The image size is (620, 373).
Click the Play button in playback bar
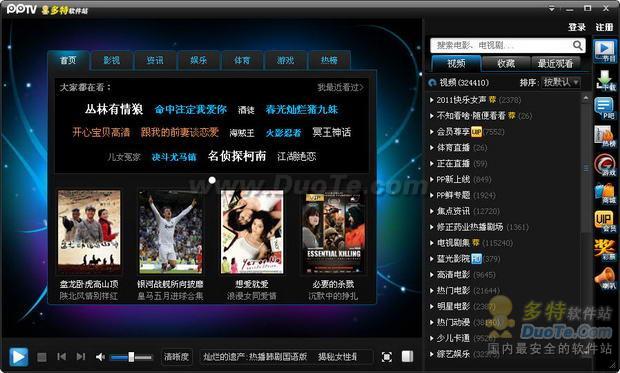coord(19,357)
